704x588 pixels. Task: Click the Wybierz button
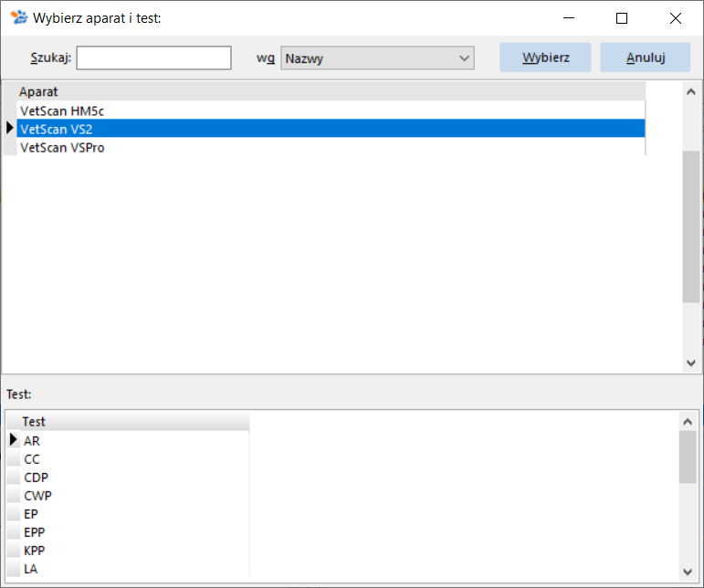coord(545,58)
